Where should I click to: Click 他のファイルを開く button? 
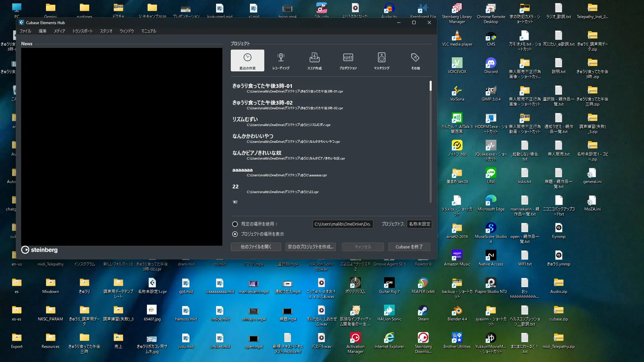[256, 247]
